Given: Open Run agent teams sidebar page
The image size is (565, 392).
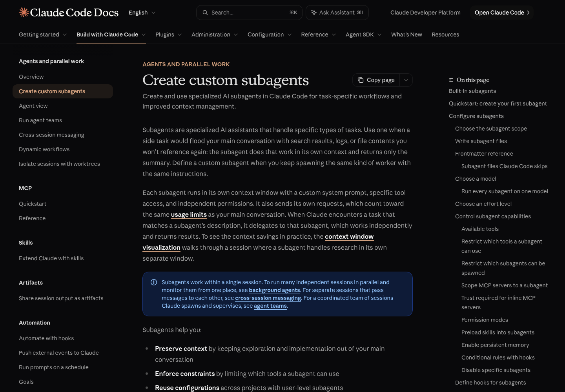Looking at the screenshot, I should coord(63,120).
